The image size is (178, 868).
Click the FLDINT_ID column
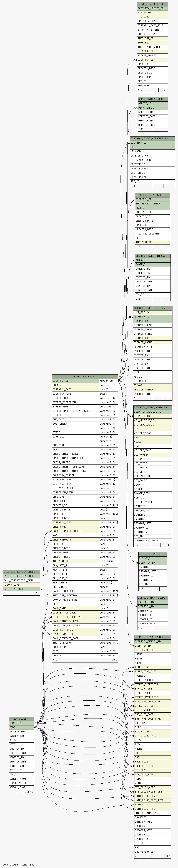click(x=152, y=558)
